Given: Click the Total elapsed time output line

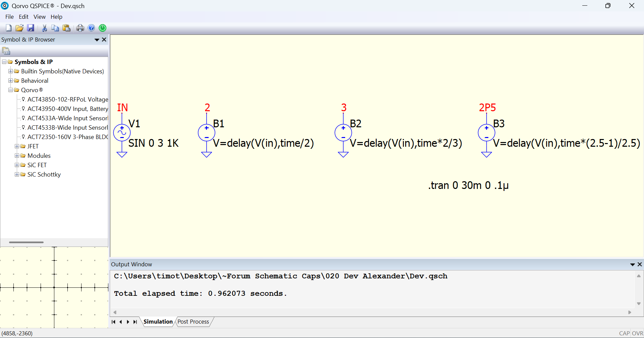Looking at the screenshot, I should click(x=200, y=294).
